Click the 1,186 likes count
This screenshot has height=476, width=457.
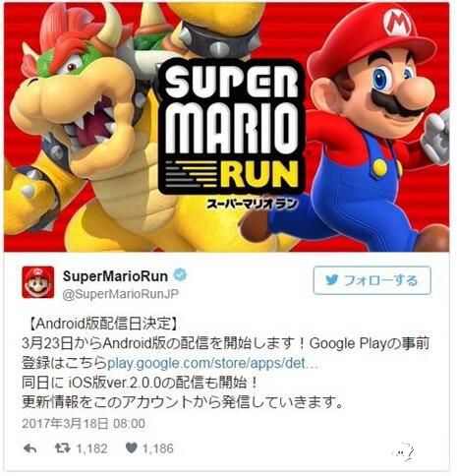point(158,448)
